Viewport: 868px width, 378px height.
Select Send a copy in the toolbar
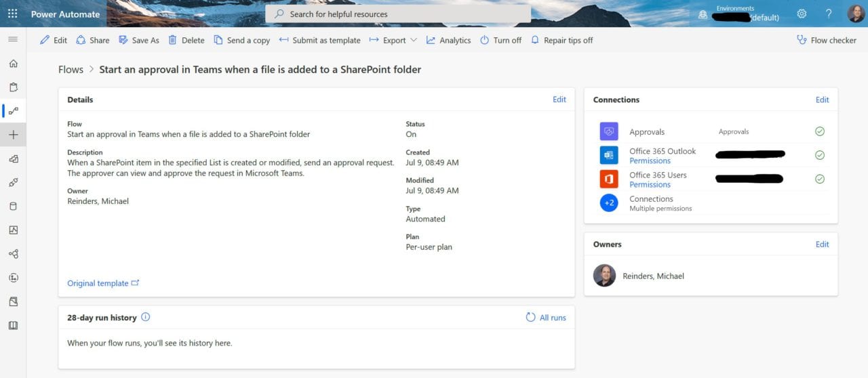[x=241, y=40]
